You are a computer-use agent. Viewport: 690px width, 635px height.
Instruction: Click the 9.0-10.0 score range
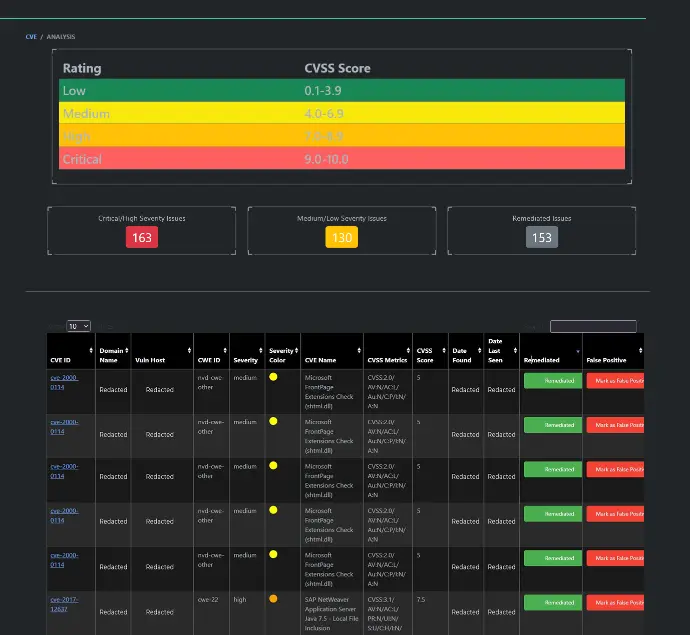click(326, 159)
